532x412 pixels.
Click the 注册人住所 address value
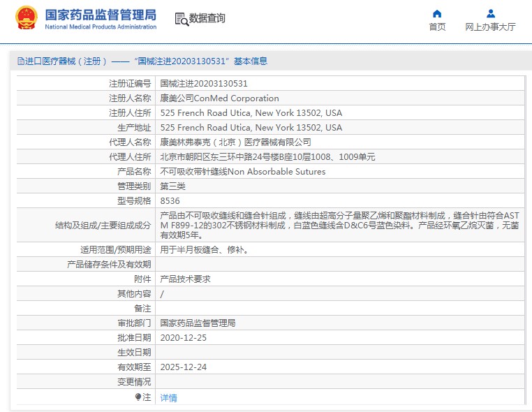tap(251, 112)
